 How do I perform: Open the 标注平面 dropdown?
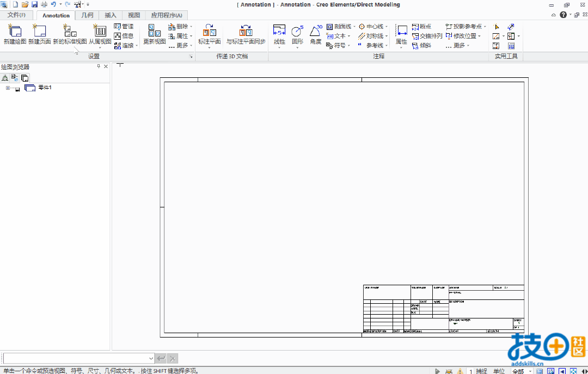(x=209, y=48)
